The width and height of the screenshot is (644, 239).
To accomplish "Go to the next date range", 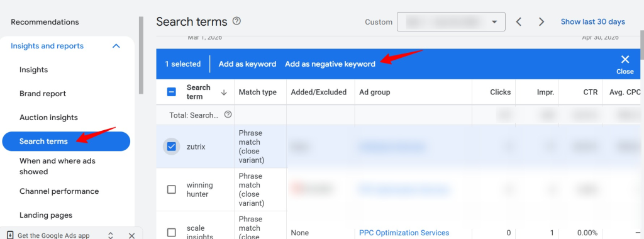I will (x=541, y=22).
